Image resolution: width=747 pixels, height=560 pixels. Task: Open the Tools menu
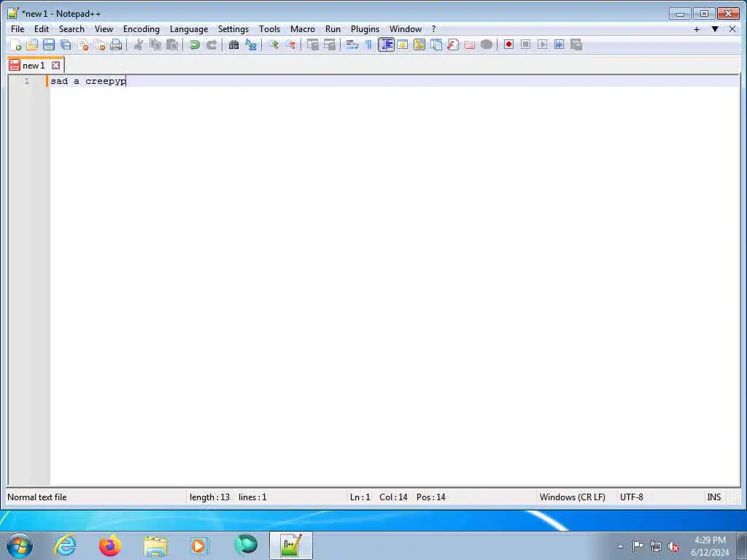[270, 29]
